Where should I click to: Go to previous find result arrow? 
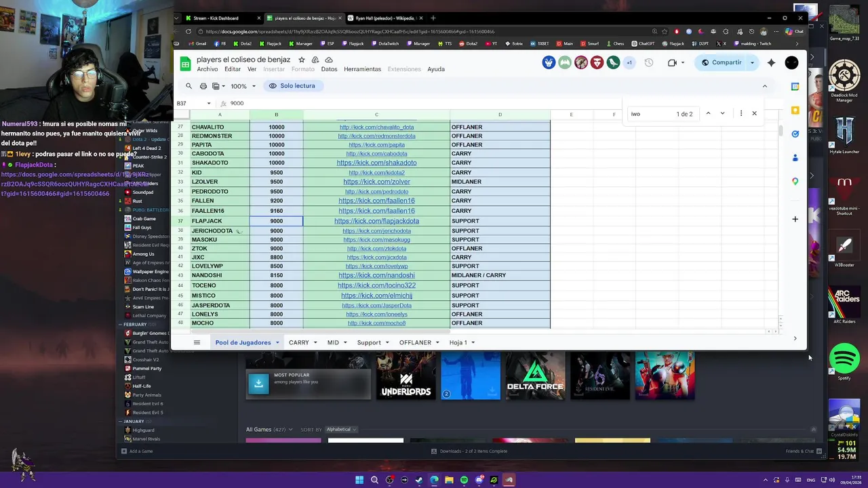click(708, 113)
